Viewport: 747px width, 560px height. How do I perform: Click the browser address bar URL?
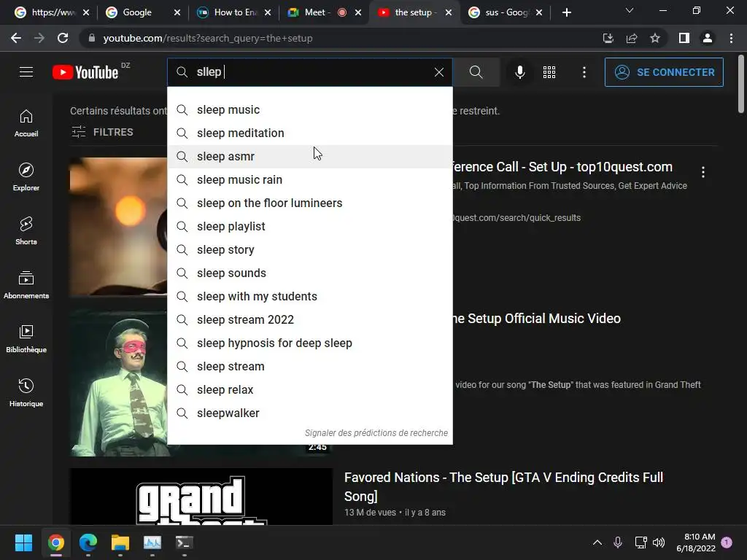coord(208,38)
